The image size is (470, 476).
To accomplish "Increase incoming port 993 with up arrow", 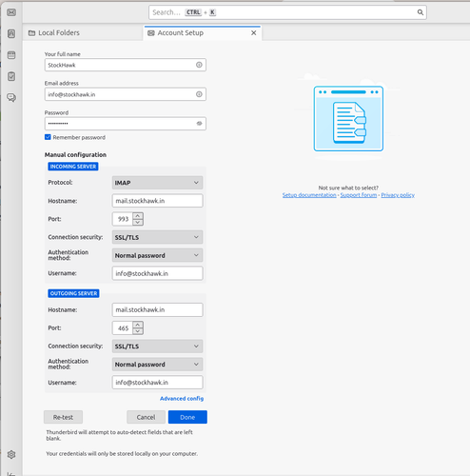I will [x=138, y=216].
